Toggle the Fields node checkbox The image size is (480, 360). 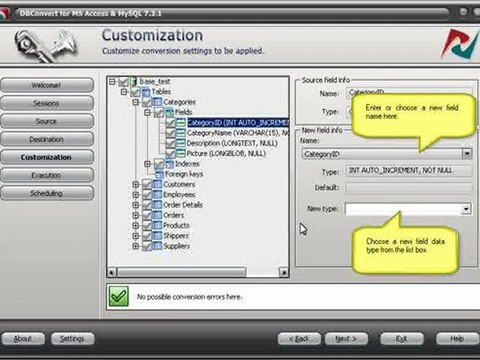pos(159,113)
